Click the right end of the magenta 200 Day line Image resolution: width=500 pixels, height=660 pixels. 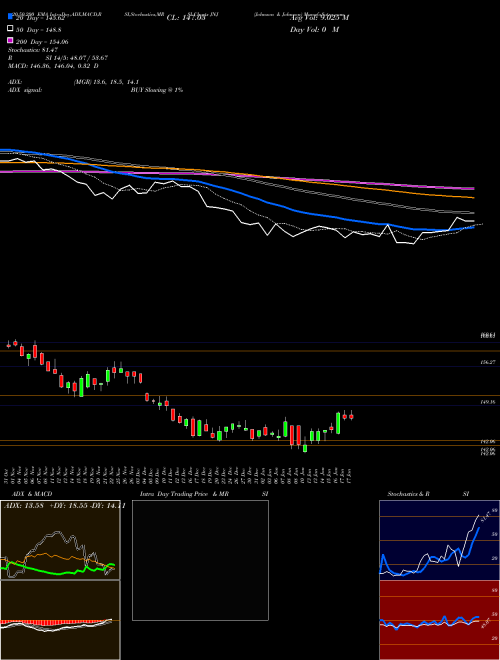[x=473, y=188]
